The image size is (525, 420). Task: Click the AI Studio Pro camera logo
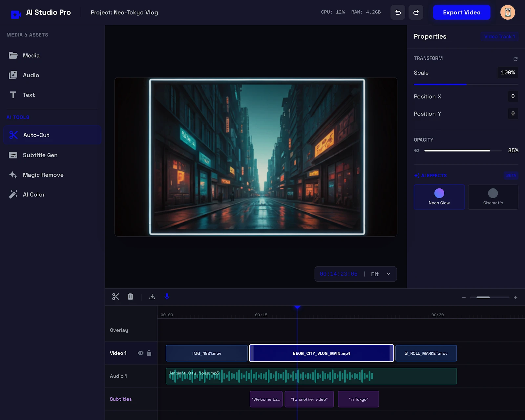(x=15, y=14)
